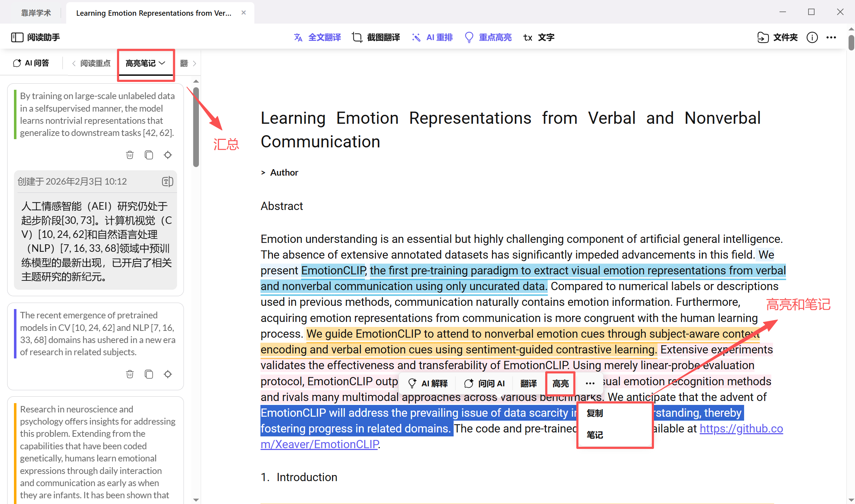Viewport: 855px width, 504px height.
Task: Locate the 'By training on large-scale' highlight in document
Action: coord(168,155)
